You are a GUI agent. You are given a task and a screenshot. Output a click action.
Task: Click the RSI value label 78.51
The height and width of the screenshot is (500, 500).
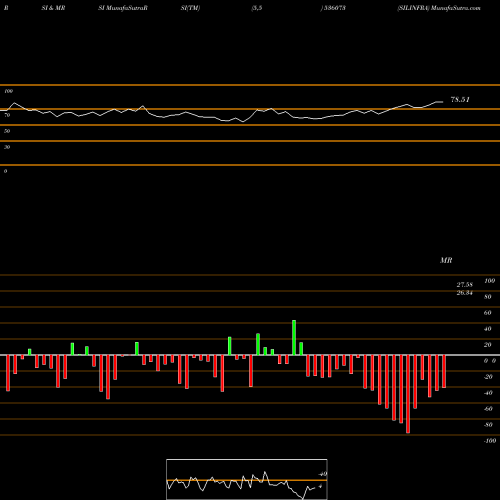click(x=460, y=99)
